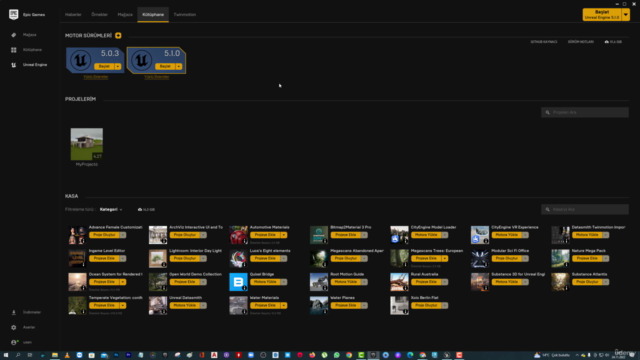
Task: Expand dropdown arrow on 5.0.3 Başlat
Action: coord(118,66)
